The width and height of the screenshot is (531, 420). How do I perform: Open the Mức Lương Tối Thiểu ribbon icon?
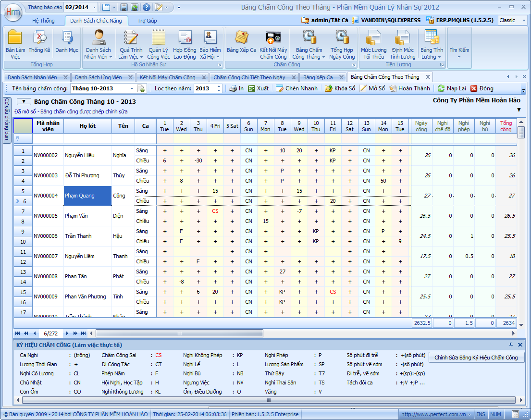pos(373,44)
